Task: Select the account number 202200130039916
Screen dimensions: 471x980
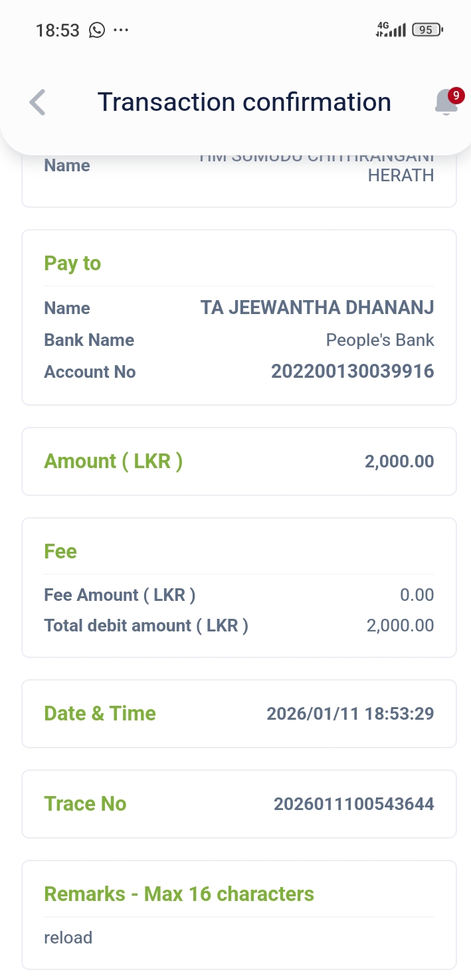Action: pyautogui.click(x=352, y=372)
